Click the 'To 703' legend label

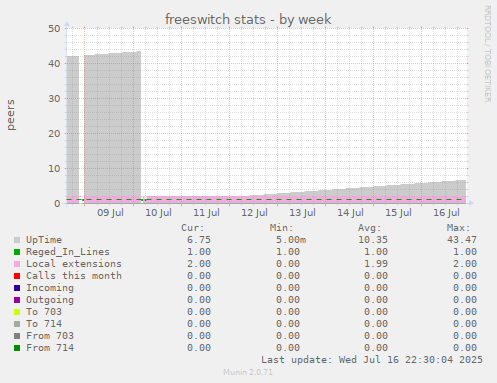[44, 312]
